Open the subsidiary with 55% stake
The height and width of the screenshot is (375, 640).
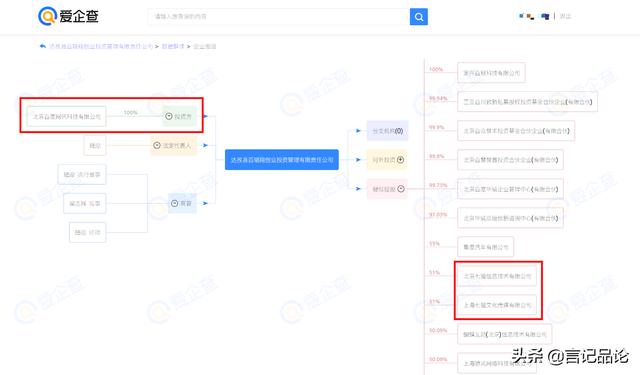click(x=485, y=247)
